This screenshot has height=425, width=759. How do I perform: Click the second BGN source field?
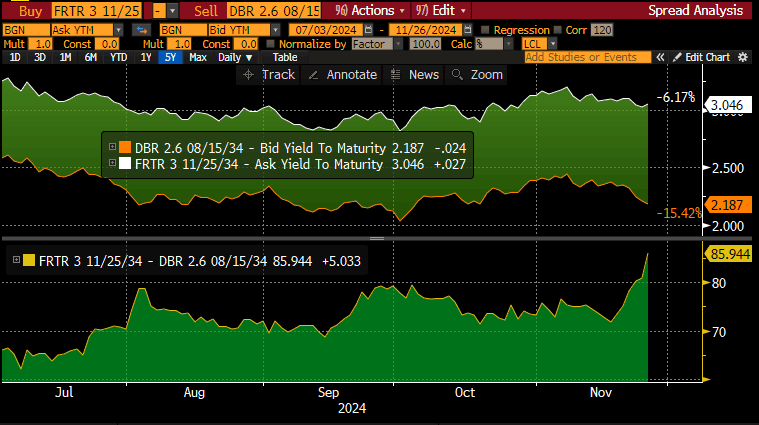coord(182,30)
